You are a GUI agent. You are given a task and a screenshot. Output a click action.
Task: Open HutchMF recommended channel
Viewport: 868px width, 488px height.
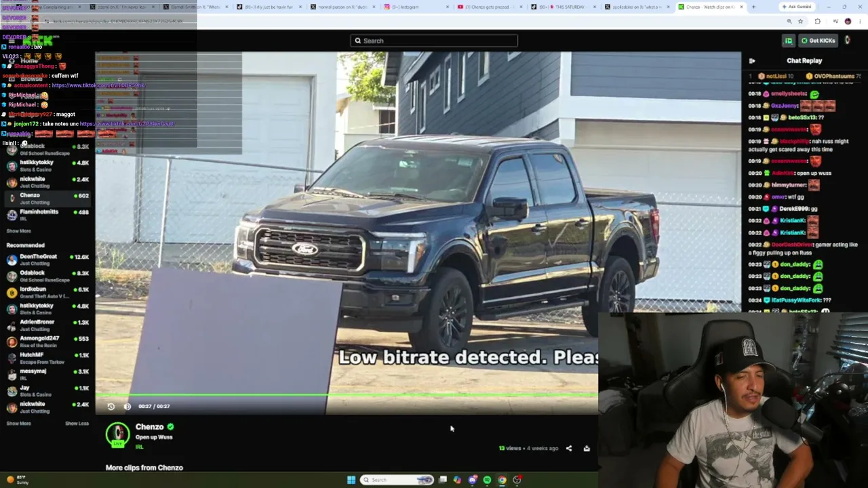[47, 358]
